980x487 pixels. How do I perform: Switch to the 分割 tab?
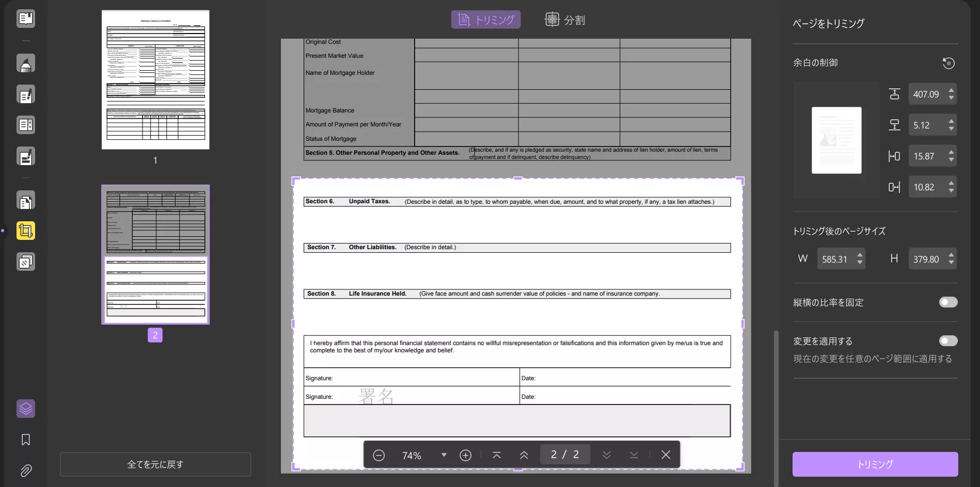tap(565, 20)
